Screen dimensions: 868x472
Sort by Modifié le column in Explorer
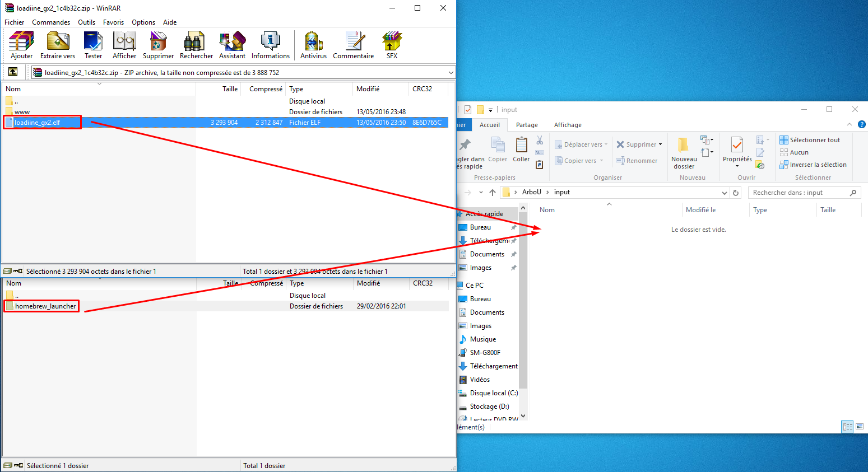(x=700, y=210)
